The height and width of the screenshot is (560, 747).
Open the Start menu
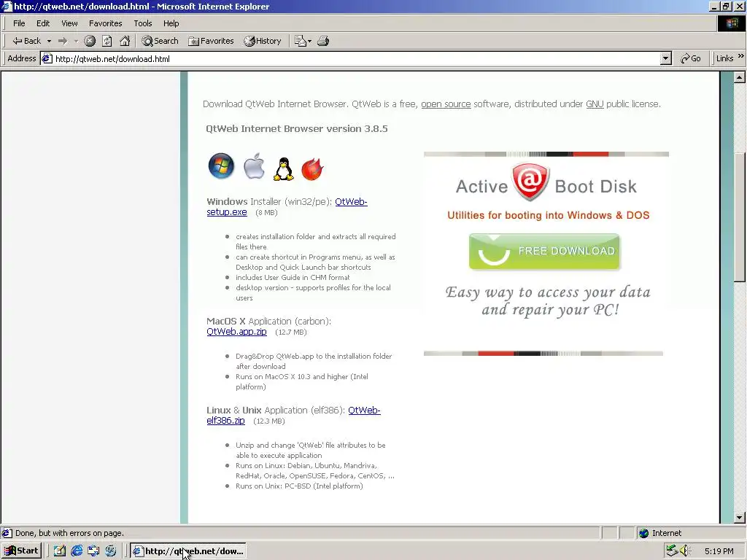click(x=21, y=551)
